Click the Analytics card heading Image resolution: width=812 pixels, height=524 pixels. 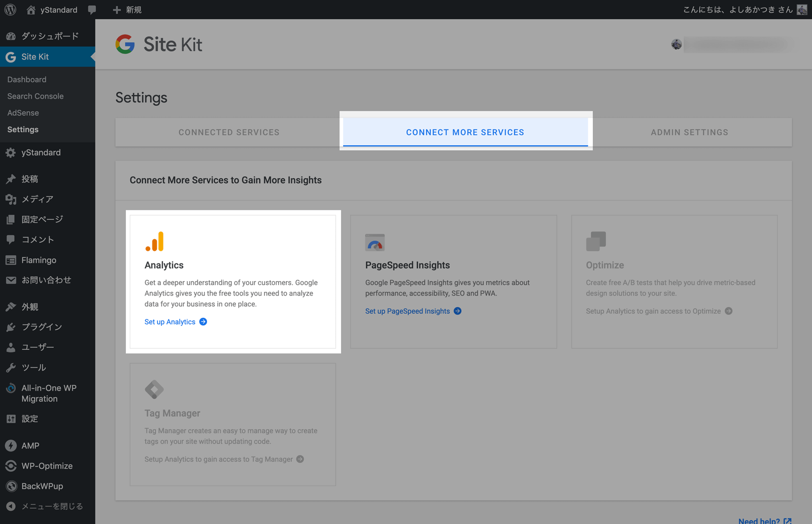point(164,265)
